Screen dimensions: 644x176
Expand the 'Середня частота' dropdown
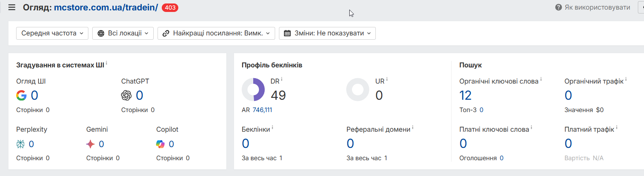52,33
